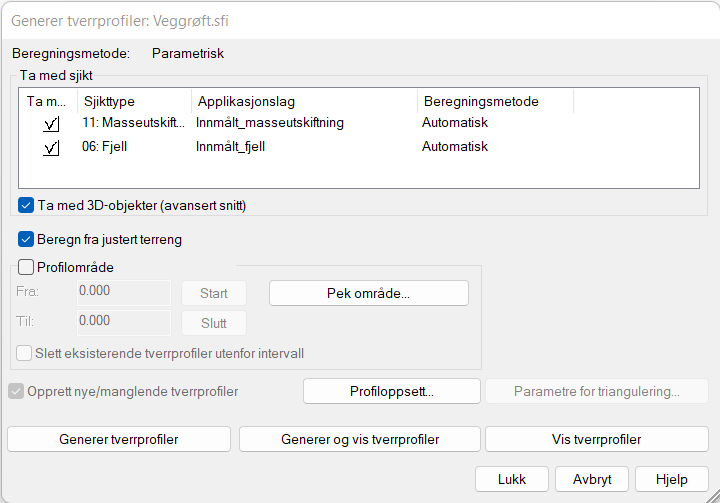Open Pek område...
Screen dimensions: 720x503
click(369, 293)
